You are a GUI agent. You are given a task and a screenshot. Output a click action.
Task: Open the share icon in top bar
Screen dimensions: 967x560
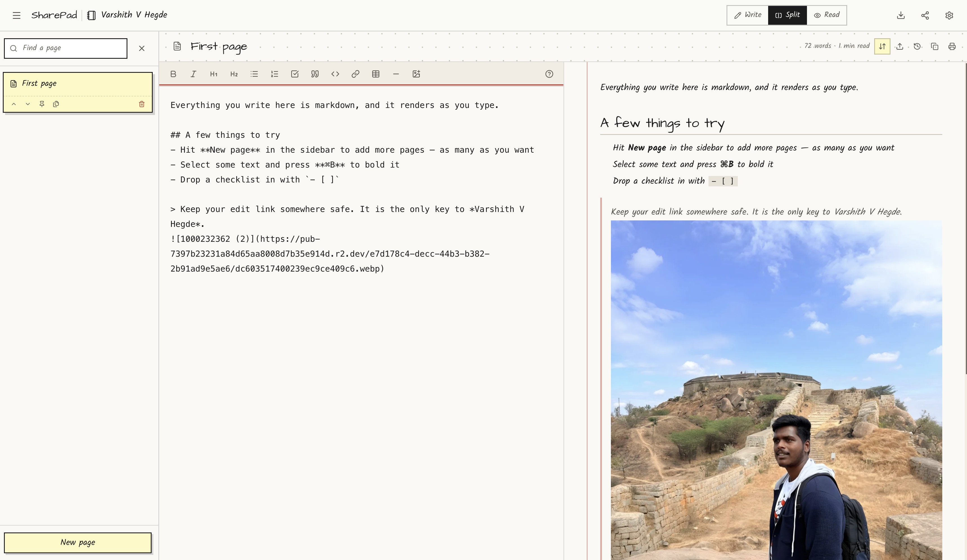tap(925, 15)
